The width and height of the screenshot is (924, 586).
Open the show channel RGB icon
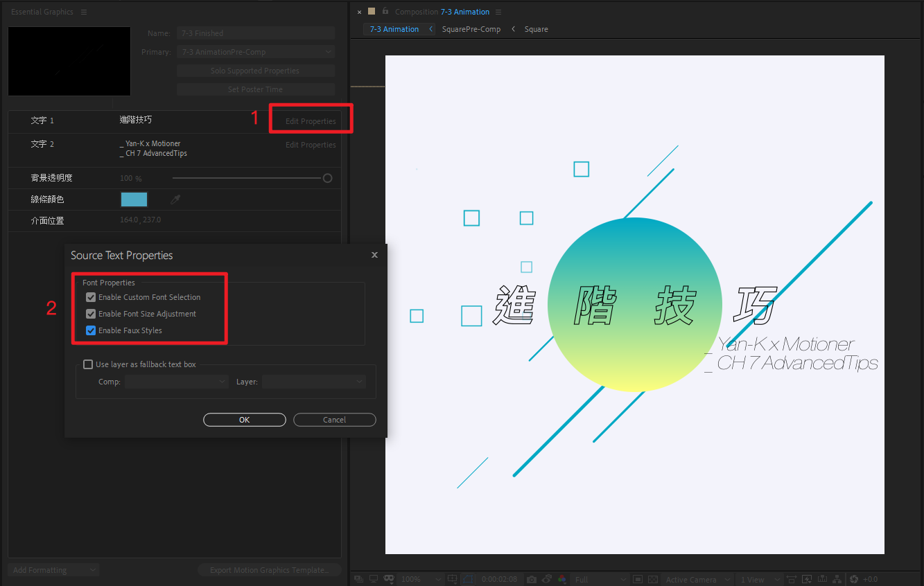pyautogui.click(x=561, y=579)
